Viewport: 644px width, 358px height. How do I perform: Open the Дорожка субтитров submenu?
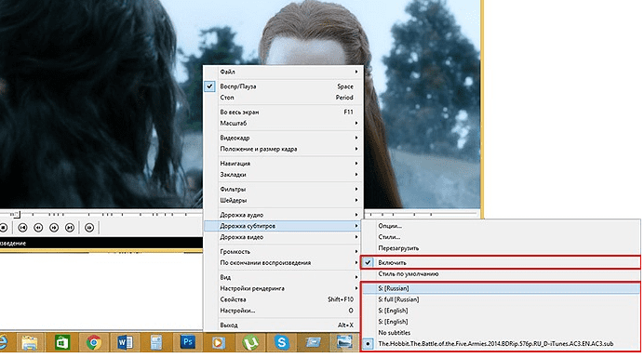283,226
